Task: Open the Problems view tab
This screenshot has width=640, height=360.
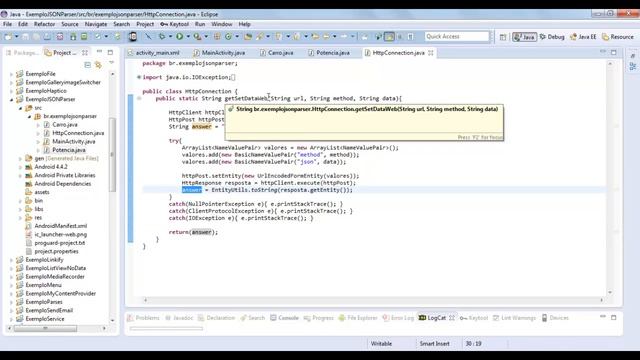Action: [x=143, y=318]
